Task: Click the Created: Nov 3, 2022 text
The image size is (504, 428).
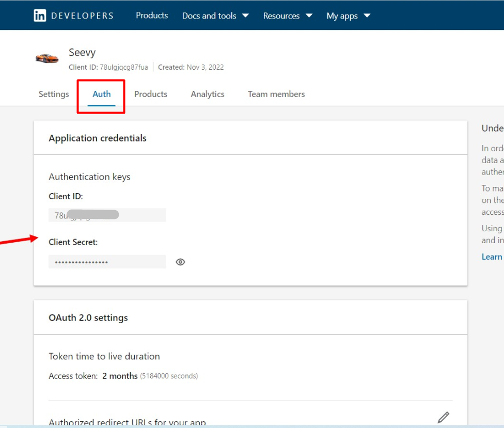Action: click(x=191, y=67)
